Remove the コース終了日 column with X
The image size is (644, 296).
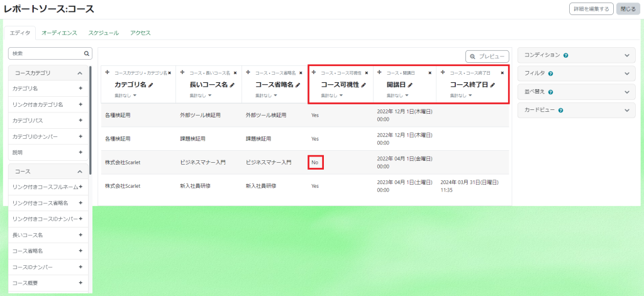pyautogui.click(x=502, y=73)
